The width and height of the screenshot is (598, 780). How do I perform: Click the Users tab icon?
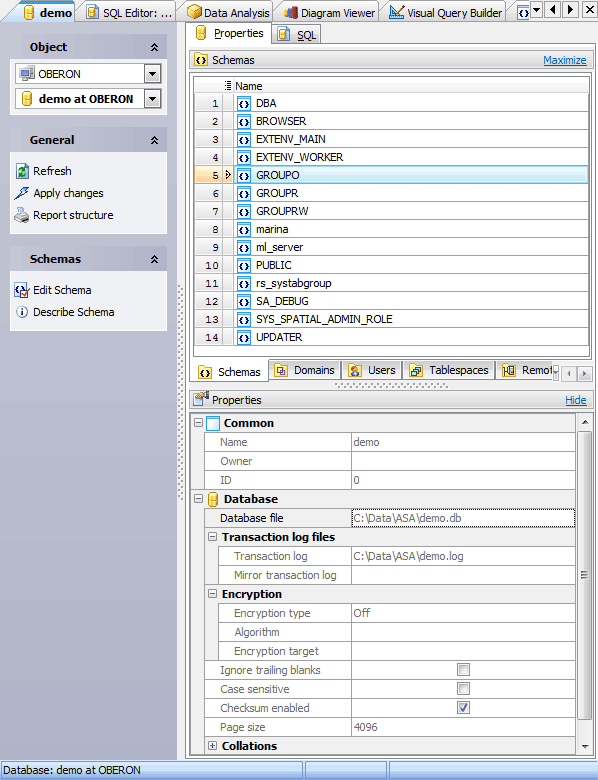point(355,370)
